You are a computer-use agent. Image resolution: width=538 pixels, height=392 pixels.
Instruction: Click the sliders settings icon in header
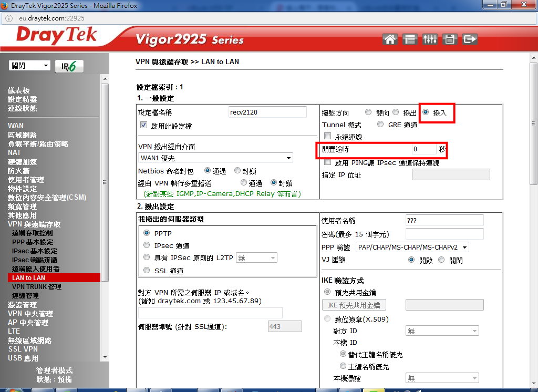pos(430,39)
